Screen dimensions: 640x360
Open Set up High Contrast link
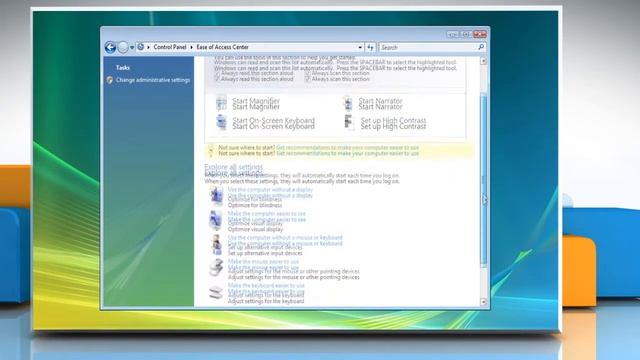coord(393,123)
